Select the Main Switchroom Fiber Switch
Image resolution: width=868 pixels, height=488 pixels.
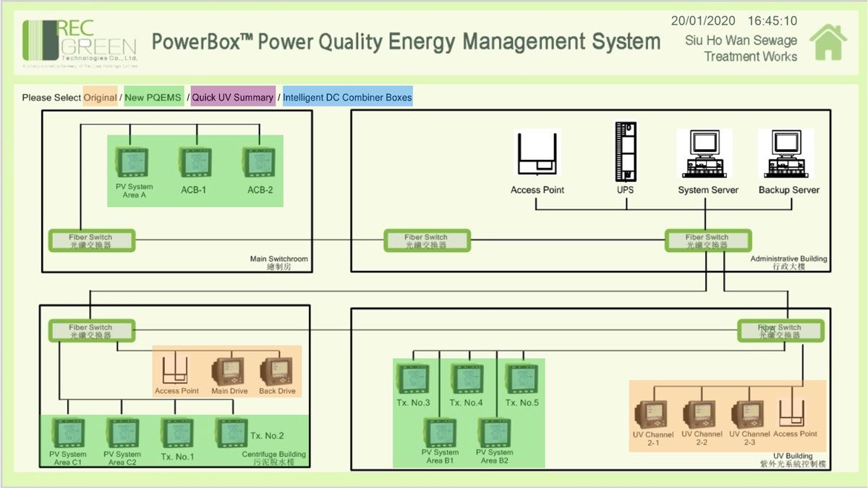point(91,240)
